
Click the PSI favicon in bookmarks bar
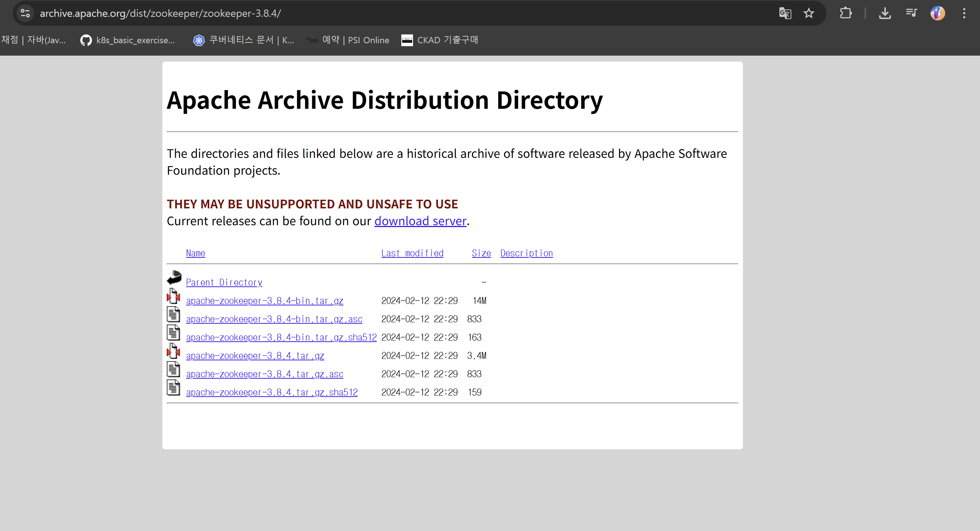312,40
